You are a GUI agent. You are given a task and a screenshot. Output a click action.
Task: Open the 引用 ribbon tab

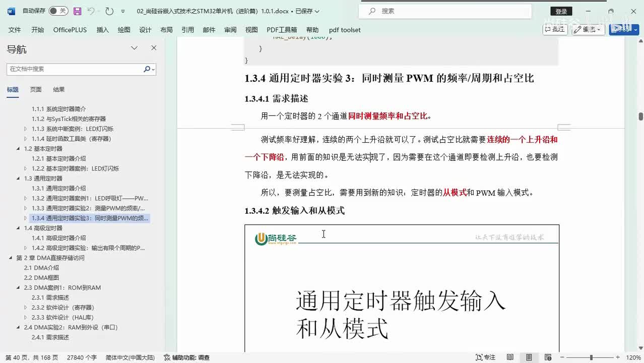[x=187, y=30]
